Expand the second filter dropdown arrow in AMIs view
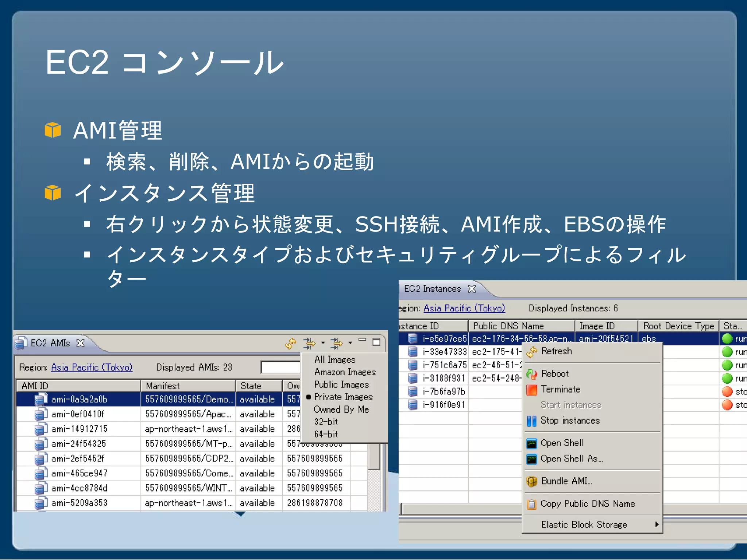747x560 pixels. tap(350, 343)
